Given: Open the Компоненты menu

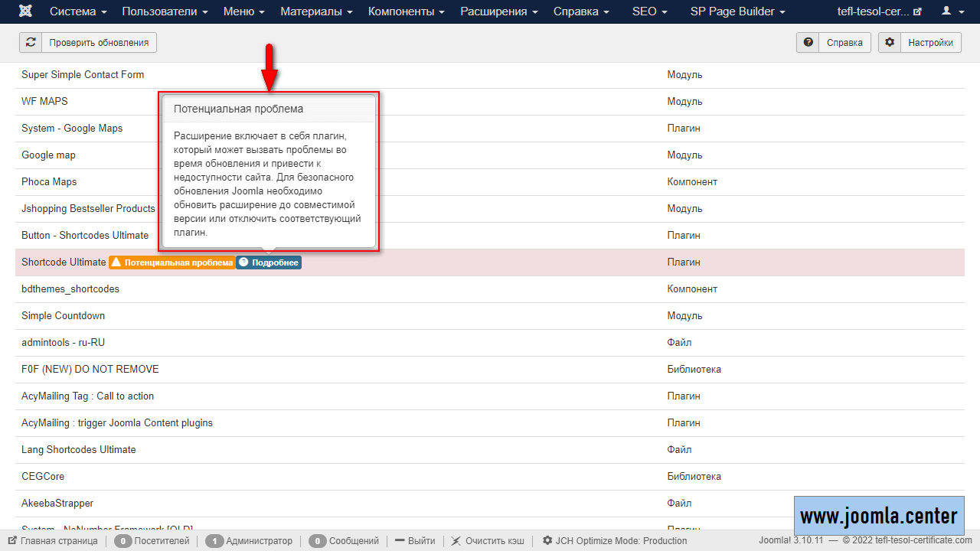Looking at the screenshot, I should [406, 11].
